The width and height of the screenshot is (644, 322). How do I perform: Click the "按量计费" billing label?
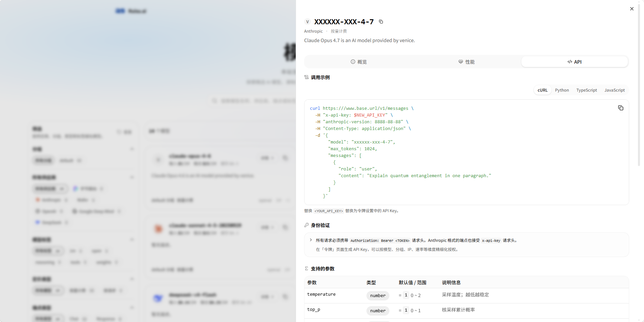[x=339, y=31]
